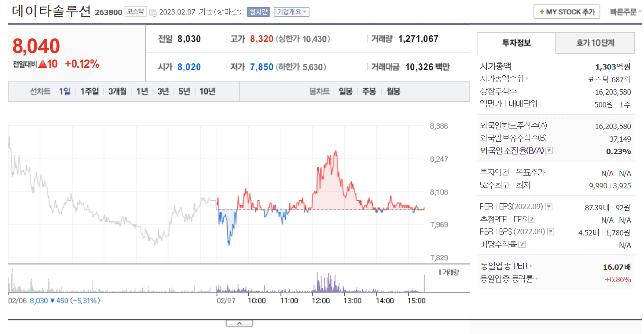Click the 16.07배 sector PER value
Image resolution: width=644 pixels, height=334 pixels.
click(x=617, y=267)
